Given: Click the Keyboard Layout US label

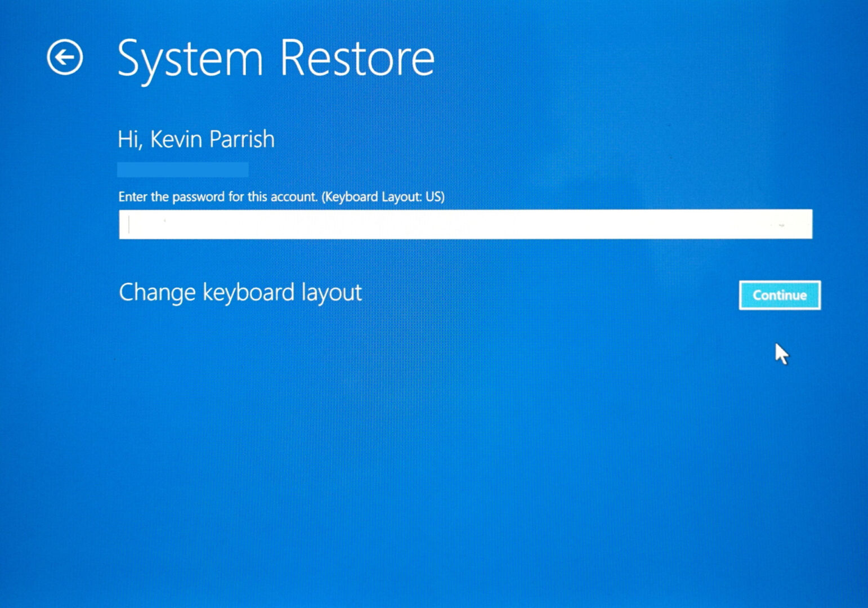Looking at the screenshot, I should (383, 197).
